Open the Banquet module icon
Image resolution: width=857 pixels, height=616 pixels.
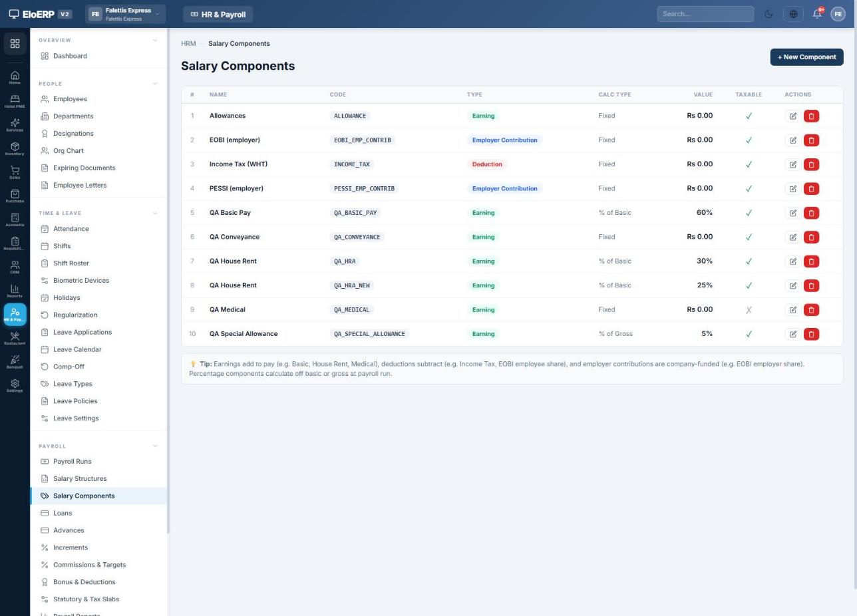pyautogui.click(x=15, y=362)
